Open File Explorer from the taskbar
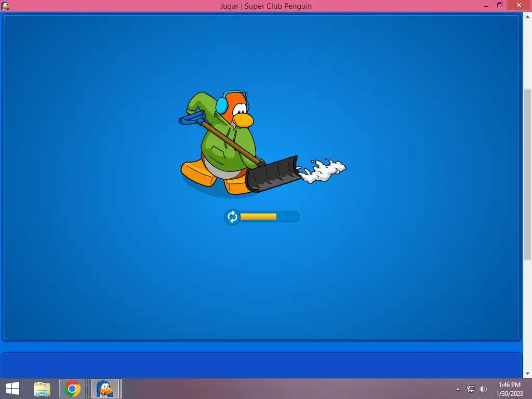The height and width of the screenshot is (399, 532). (x=42, y=389)
